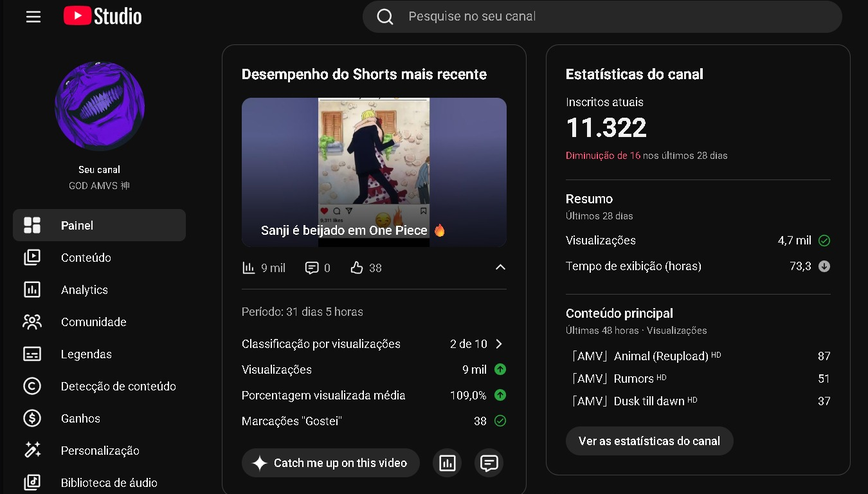Go to Conteúdo in the sidebar

click(99, 257)
